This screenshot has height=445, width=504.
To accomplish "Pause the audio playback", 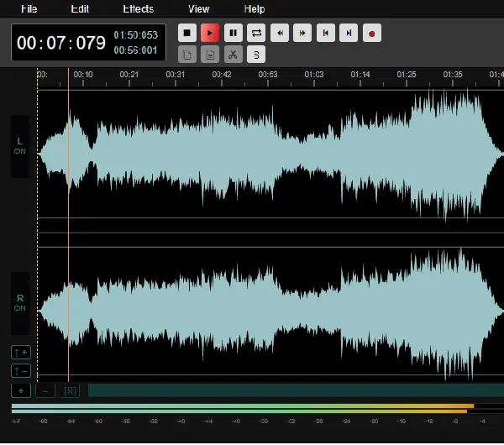I will [234, 33].
